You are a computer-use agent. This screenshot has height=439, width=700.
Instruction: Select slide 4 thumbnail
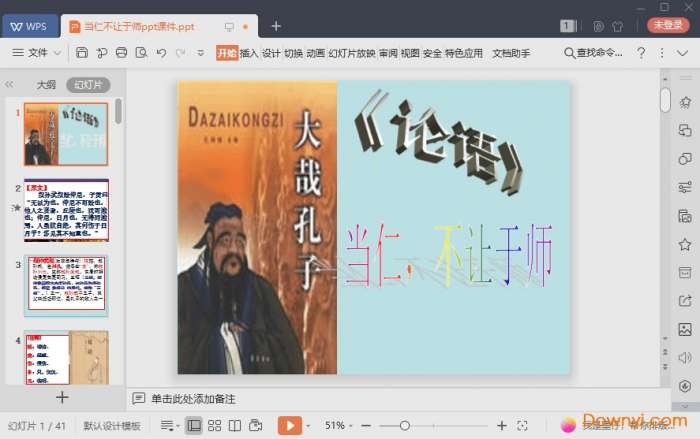click(x=66, y=357)
